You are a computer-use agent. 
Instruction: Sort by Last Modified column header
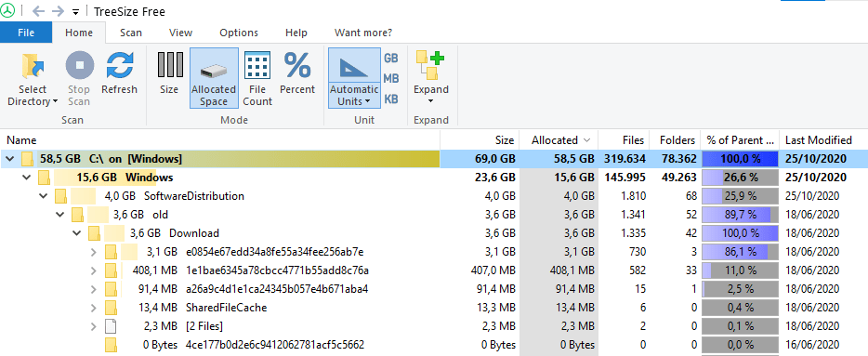[x=823, y=140]
